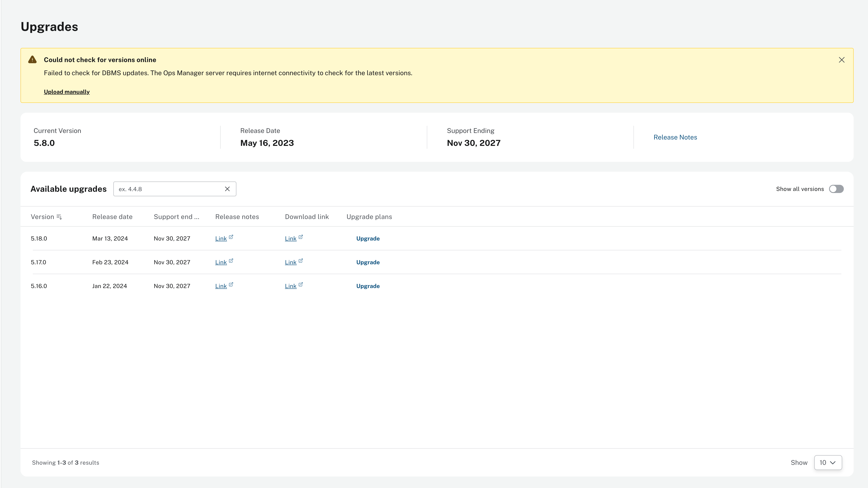The width and height of the screenshot is (868, 488).
Task: Click current version value 5.8.0
Action: (44, 143)
